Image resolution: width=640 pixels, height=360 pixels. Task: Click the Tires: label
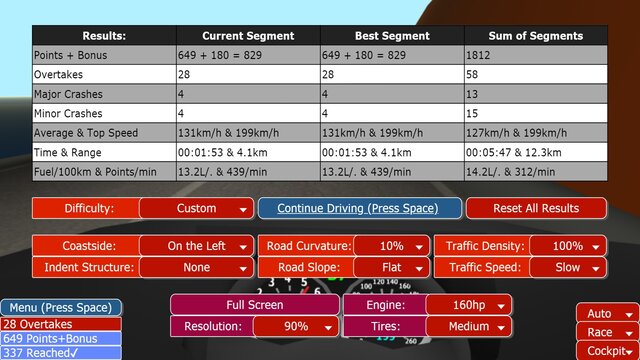point(385,327)
